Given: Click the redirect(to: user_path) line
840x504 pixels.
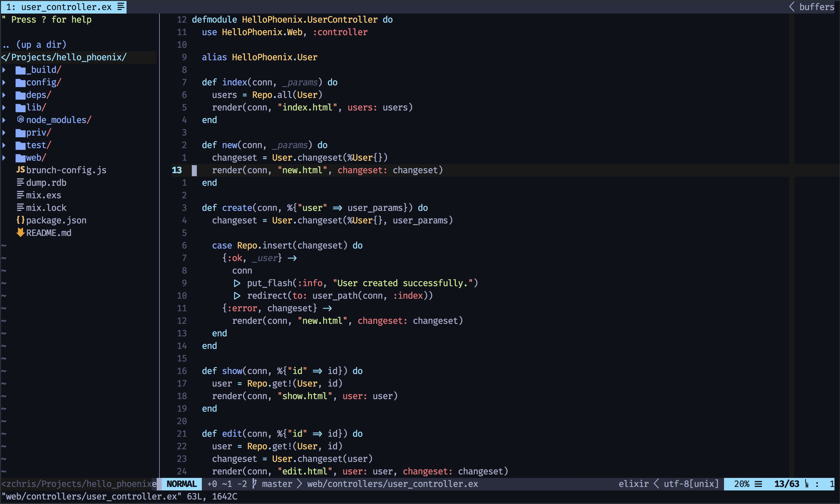Looking at the screenshot, I should (x=333, y=296).
